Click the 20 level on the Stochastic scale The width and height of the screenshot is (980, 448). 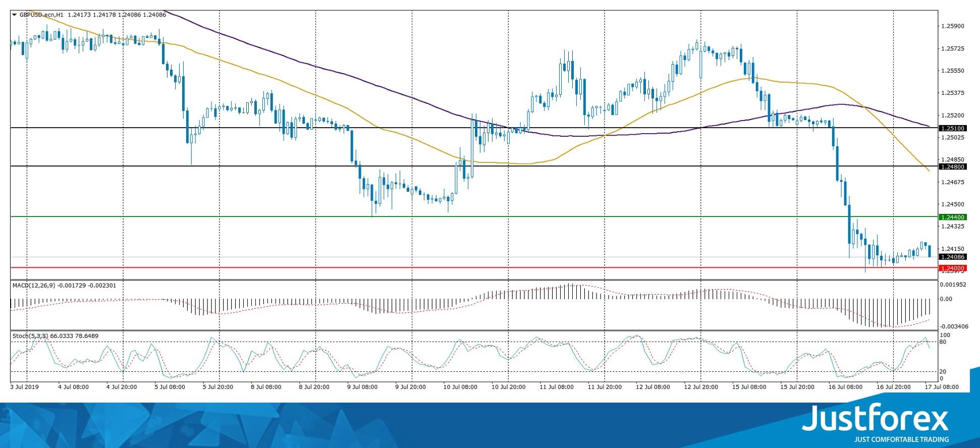pyautogui.click(x=944, y=372)
